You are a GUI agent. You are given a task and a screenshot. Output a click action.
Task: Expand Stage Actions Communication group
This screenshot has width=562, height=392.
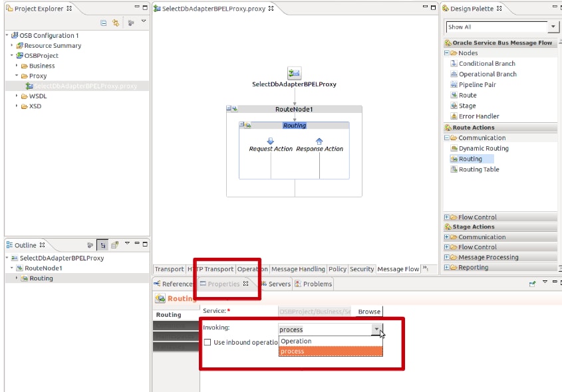[x=446, y=237]
